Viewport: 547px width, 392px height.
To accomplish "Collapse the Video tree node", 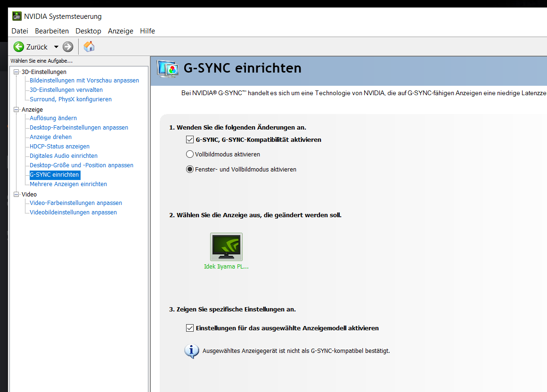I will tap(16, 194).
